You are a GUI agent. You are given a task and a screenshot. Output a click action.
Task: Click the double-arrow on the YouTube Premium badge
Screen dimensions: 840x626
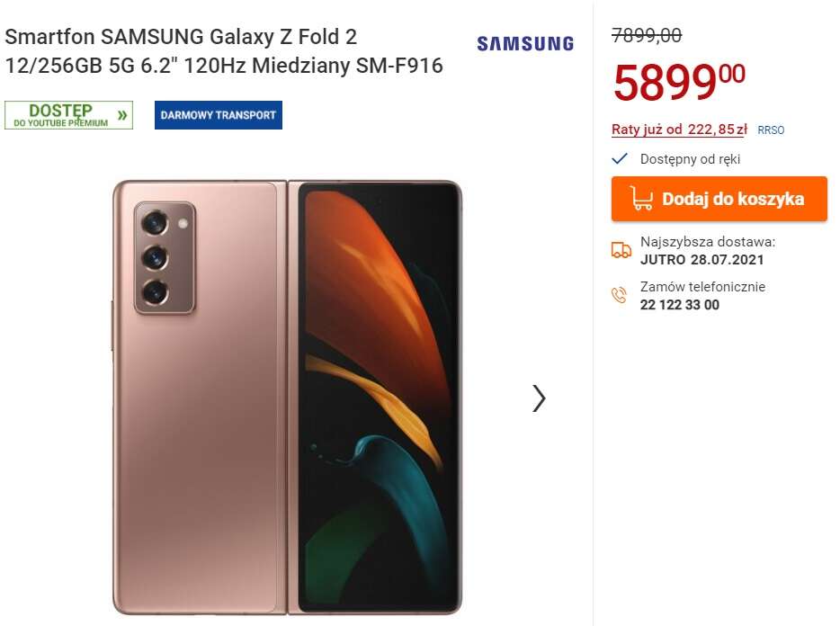coord(122,115)
